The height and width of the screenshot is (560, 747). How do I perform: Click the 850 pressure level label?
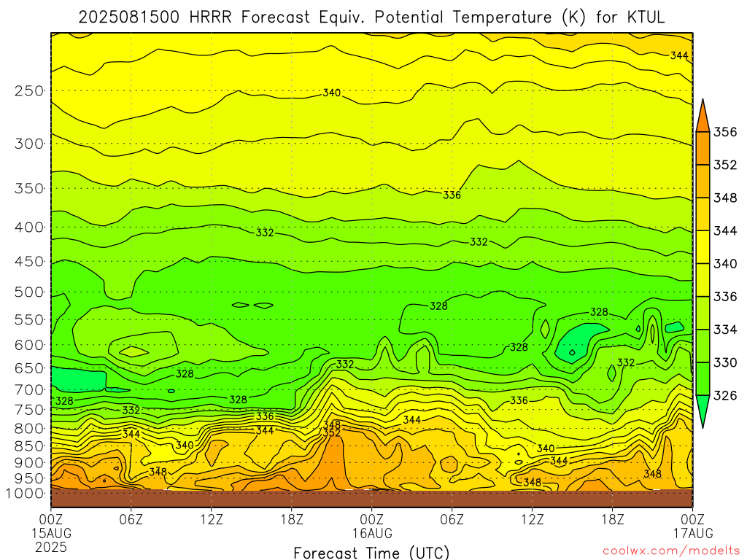(x=29, y=446)
